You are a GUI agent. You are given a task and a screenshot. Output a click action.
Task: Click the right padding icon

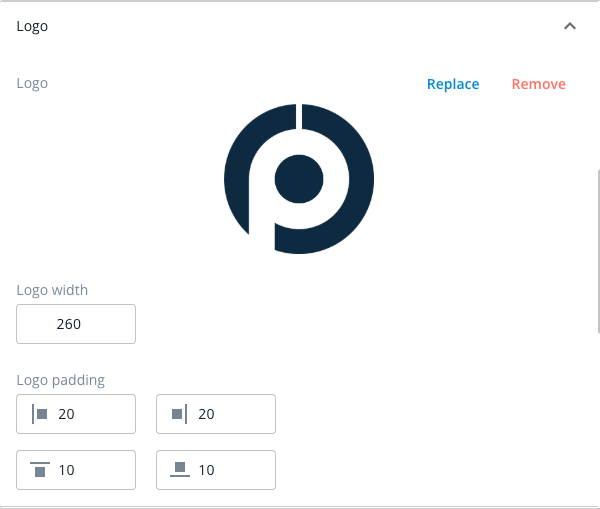click(179, 414)
